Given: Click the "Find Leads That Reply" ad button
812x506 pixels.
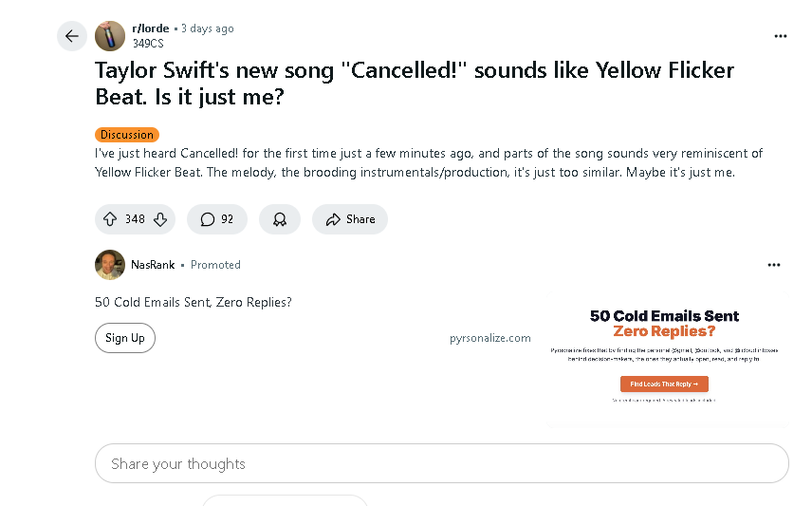Looking at the screenshot, I should click(x=664, y=384).
